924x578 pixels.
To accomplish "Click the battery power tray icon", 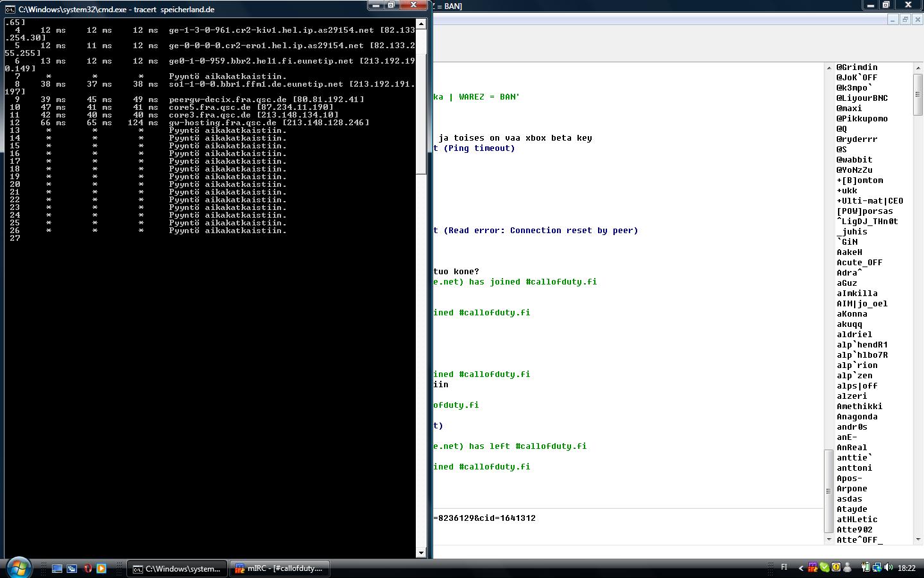I will click(x=865, y=568).
